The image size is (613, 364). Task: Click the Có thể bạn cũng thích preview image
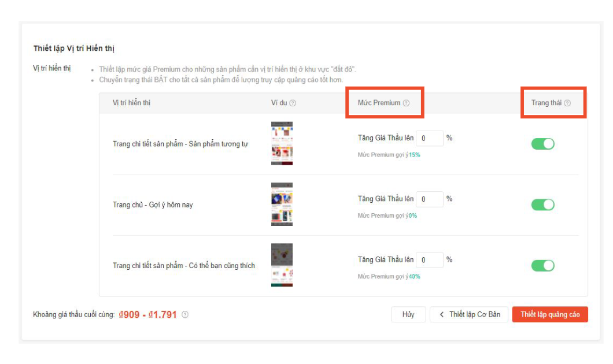point(282,265)
